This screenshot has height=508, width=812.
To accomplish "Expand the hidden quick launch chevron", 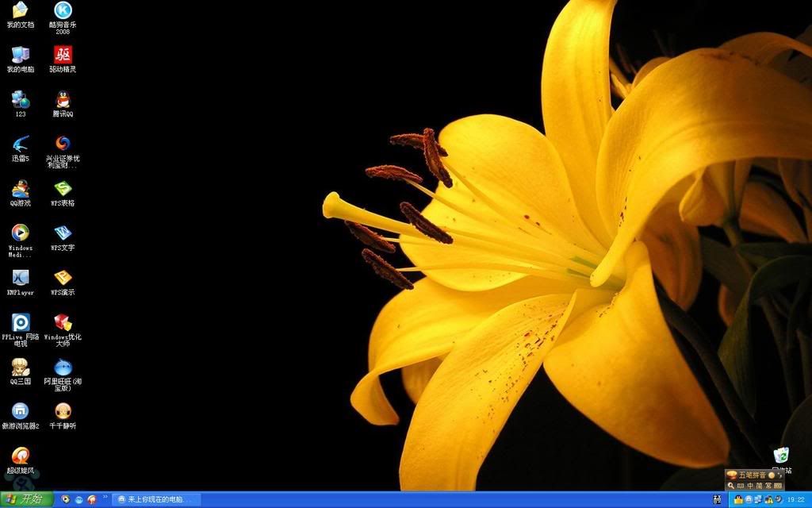I will click(105, 498).
